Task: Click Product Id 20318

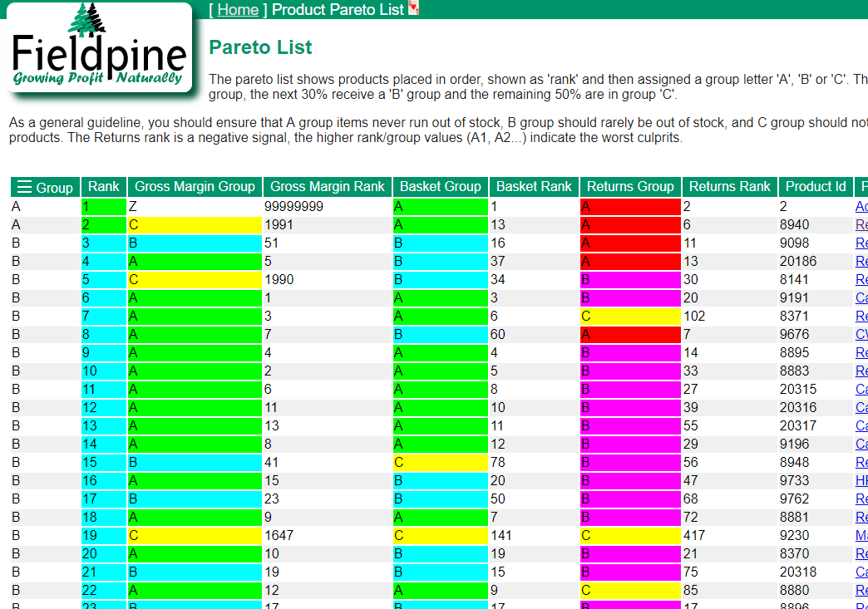Action: (798, 572)
